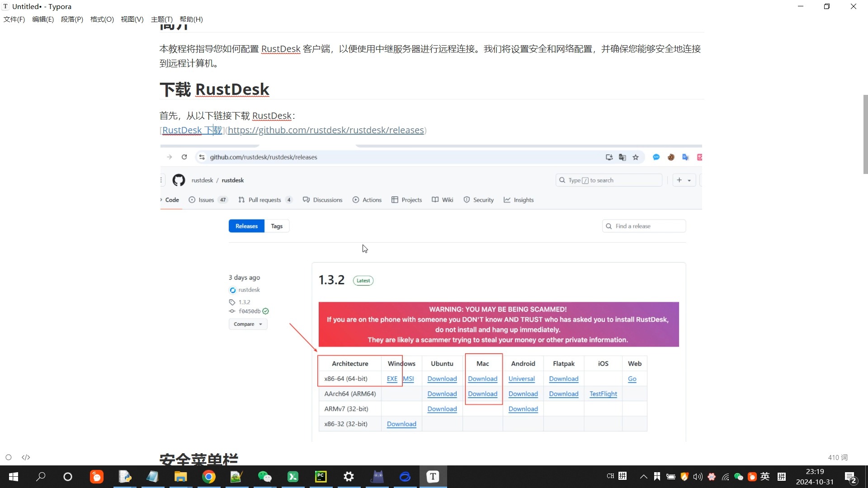Open the Issues tab in the GitHub screenshot
Screen dimensions: 868x488
tap(208, 200)
